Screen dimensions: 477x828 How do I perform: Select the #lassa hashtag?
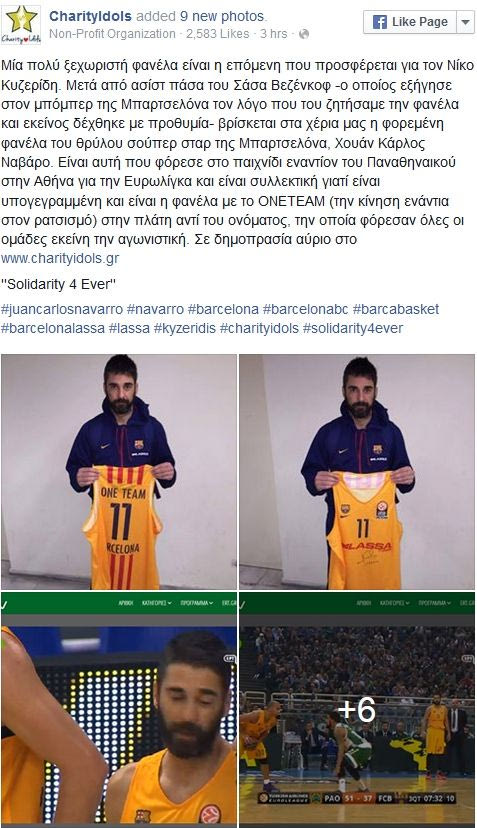coord(129,328)
